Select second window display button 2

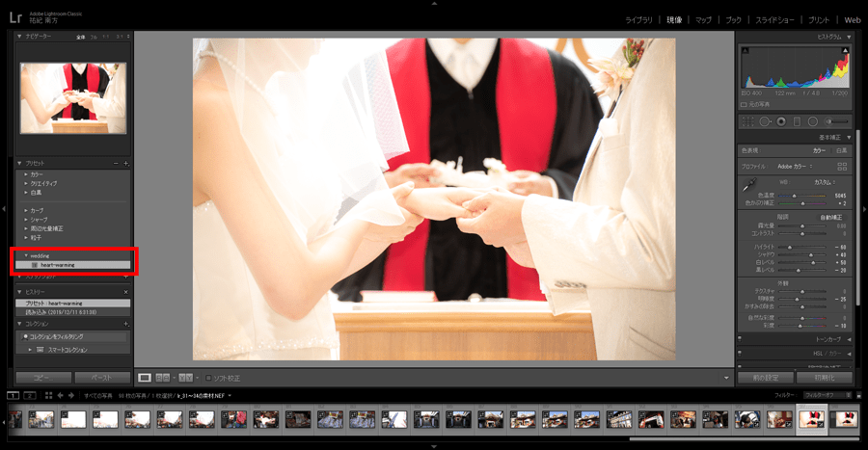[x=30, y=395]
